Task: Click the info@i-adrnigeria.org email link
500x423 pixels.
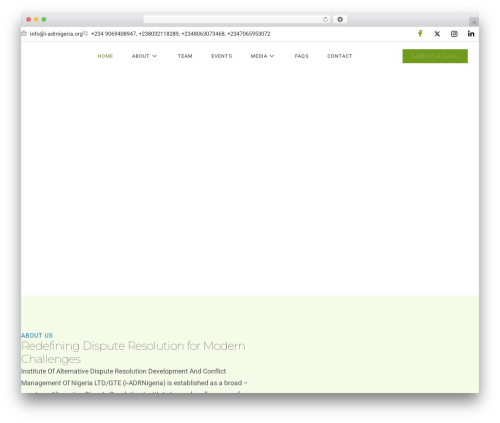Action: coord(56,34)
